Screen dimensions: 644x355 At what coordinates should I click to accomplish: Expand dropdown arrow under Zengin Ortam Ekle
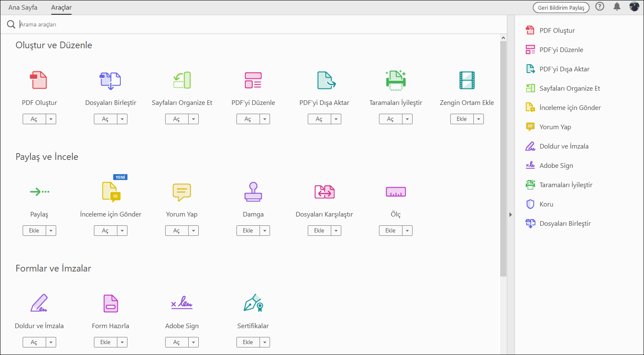coord(478,119)
